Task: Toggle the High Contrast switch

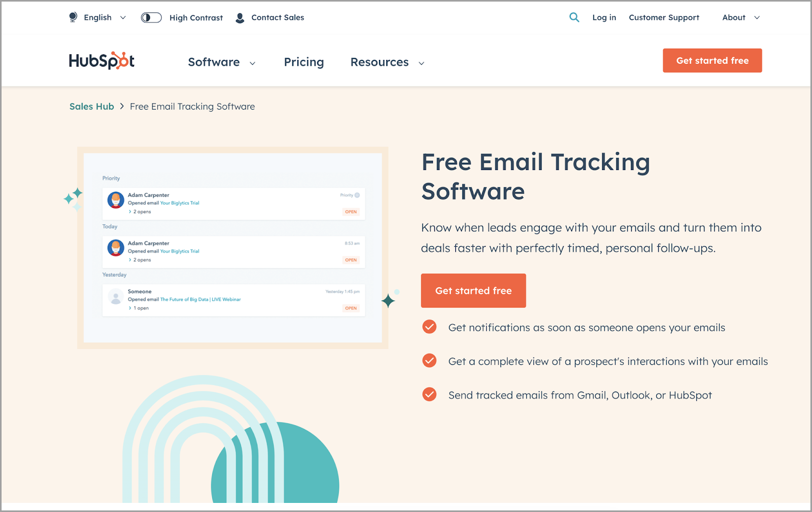Action: click(x=151, y=18)
